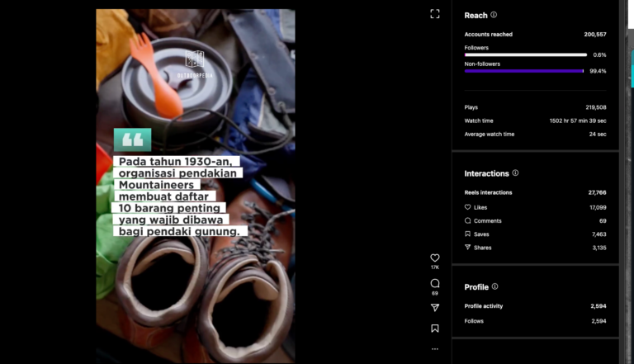The width and height of the screenshot is (634, 364).
Task: Click the info icon next to Interactions
Action: (x=515, y=173)
